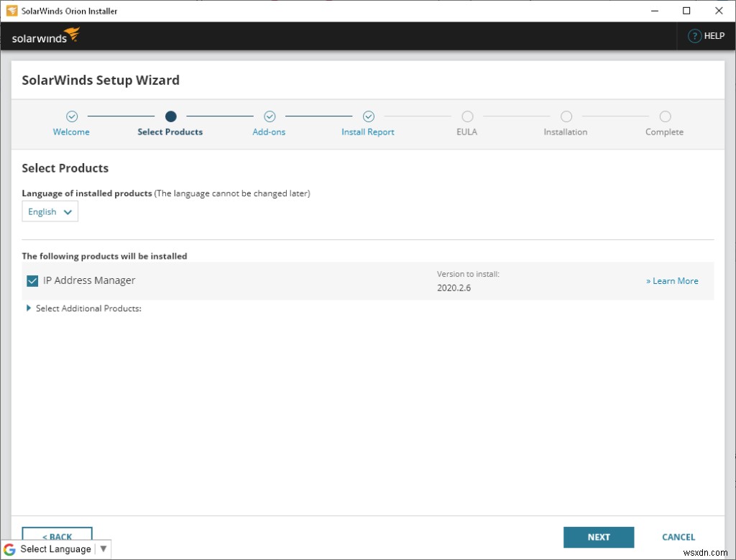Click the Help question mark icon
The image size is (736, 560).
pyautogui.click(x=694, y=36)
